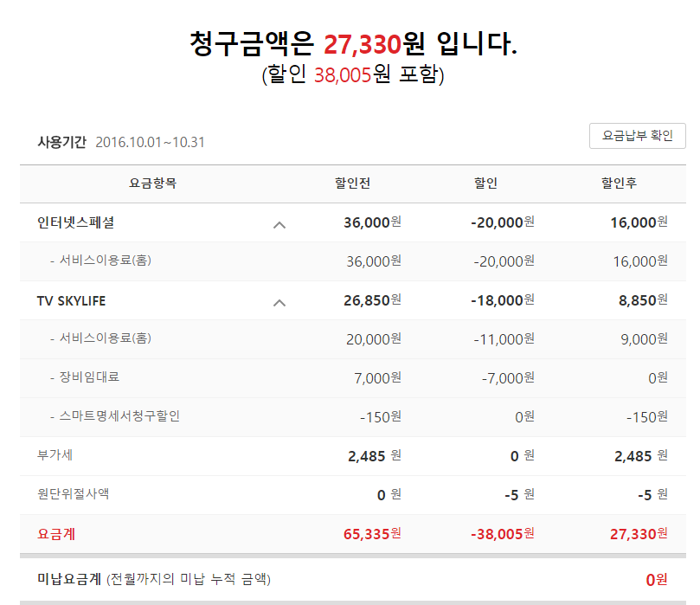Select the TV SKYLIFE row label
The image size is (700, 605).
click(71, 300)
